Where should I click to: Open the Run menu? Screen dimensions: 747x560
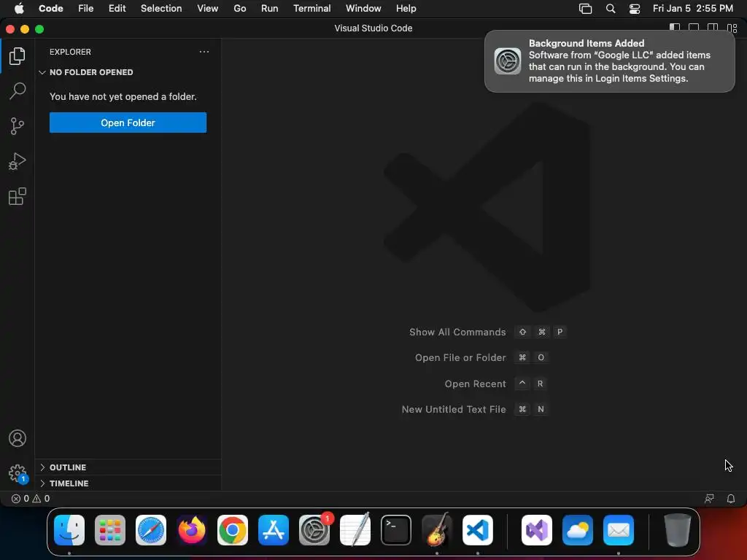(269, 9)
